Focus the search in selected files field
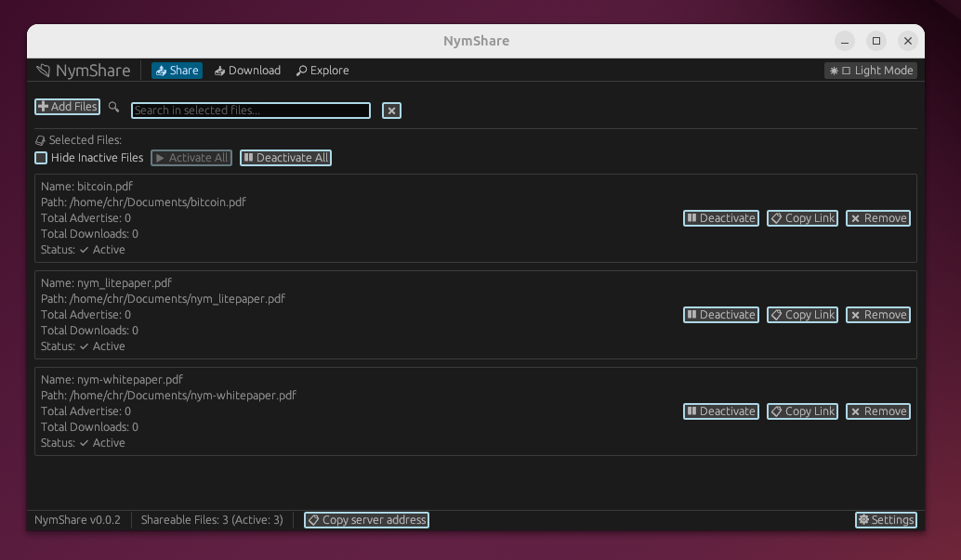This screenshot has height=560, width=961. pyautogui.click(x=250, y=111)
